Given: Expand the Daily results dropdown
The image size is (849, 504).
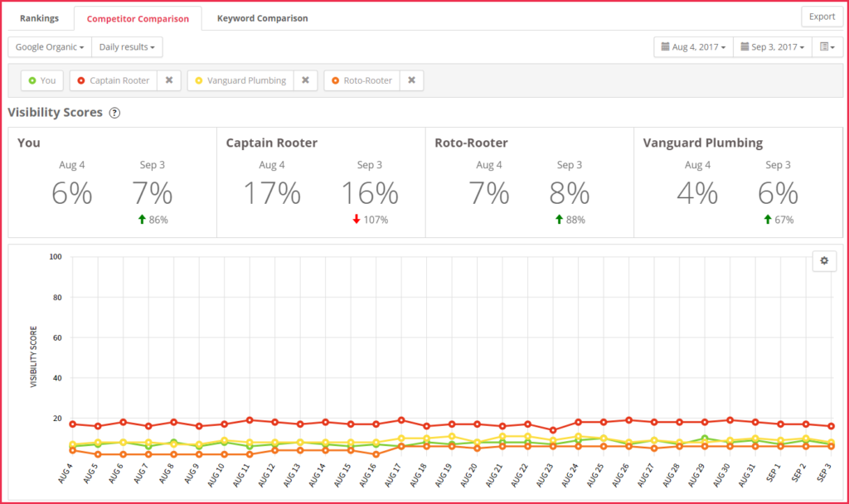Looking at the screenshot, I should [127, 47].
